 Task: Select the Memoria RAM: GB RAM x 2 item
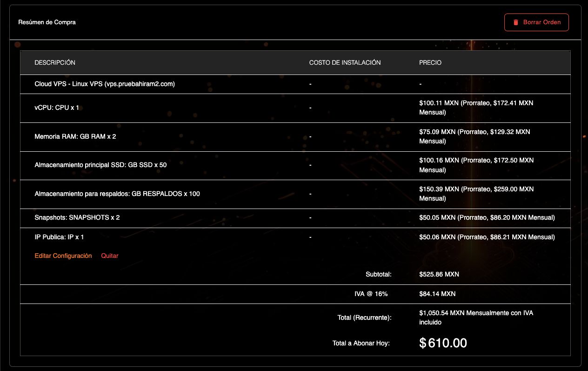point(75,137)
